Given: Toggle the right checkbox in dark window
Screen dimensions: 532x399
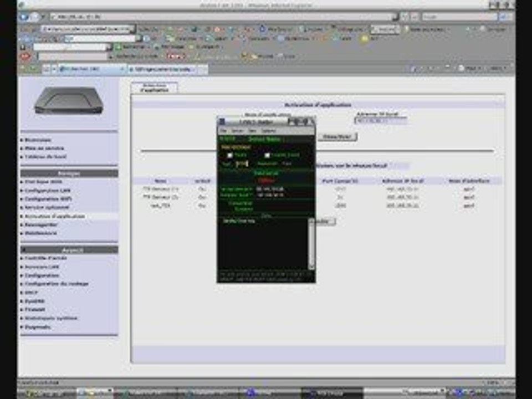Looking at the screenshot, I should coord(267,155).
